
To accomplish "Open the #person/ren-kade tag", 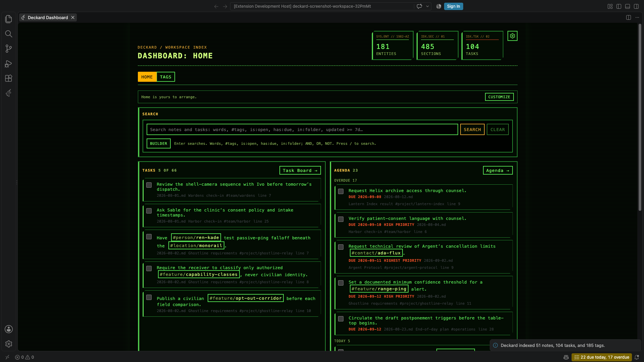I will click(196, 237).
